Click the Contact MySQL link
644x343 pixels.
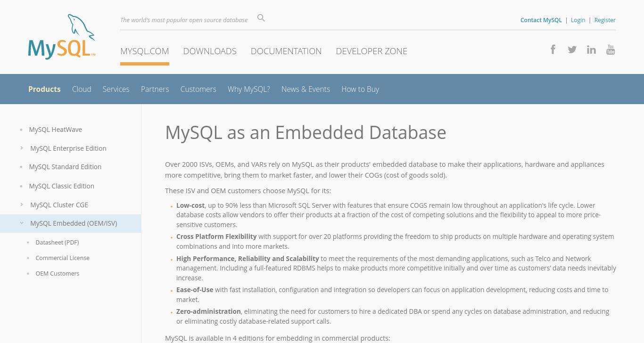[x=541, y=20]
